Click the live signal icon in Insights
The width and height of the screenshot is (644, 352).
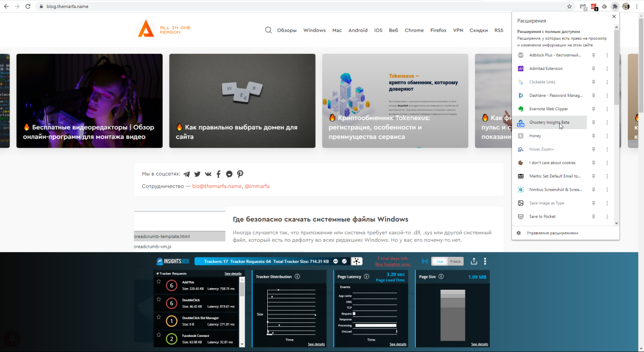[x=425, y=261]
